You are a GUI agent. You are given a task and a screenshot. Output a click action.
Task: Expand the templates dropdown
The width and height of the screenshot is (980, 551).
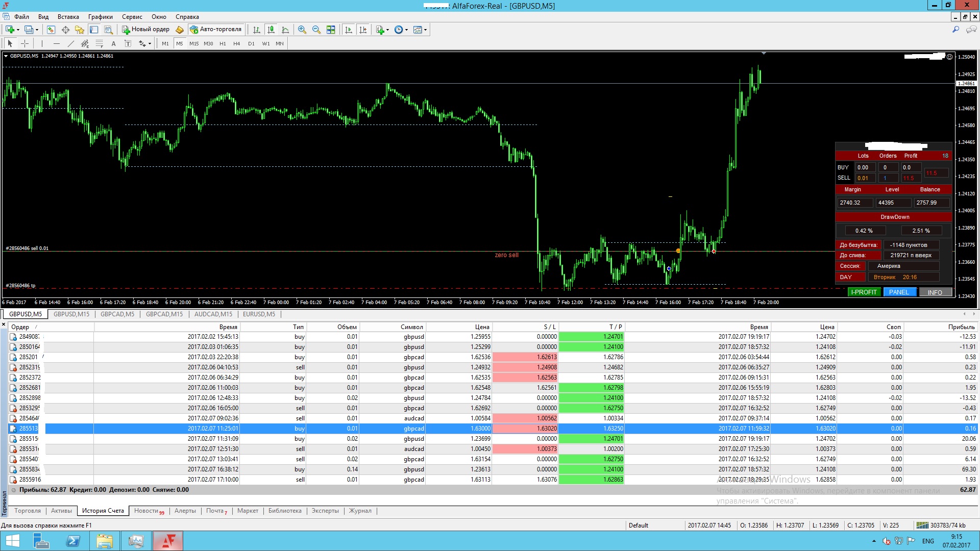(425, 30)
